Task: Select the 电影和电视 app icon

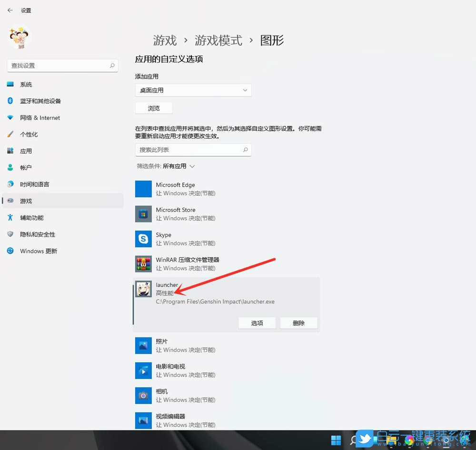Action: pyautogui.click(x=143, y=370)
